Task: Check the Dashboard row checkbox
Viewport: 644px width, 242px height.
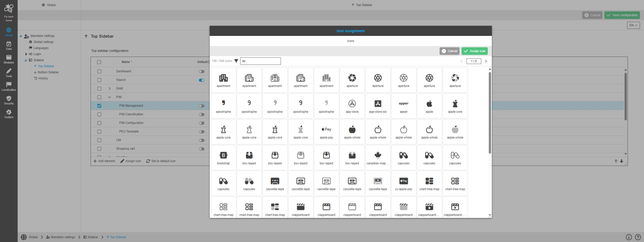Action: pos(99,71)
